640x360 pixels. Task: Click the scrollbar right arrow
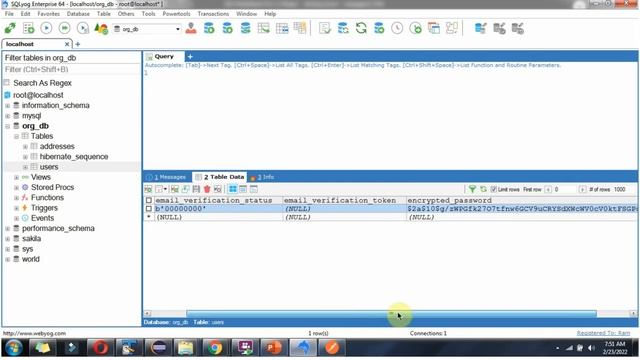(633, 313)
